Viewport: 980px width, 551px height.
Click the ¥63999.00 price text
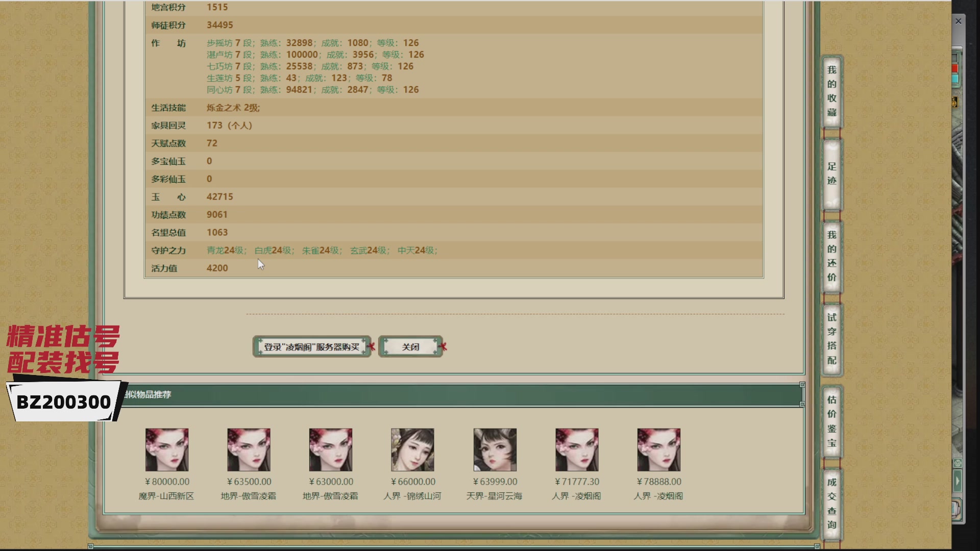(x=495, y=482)
